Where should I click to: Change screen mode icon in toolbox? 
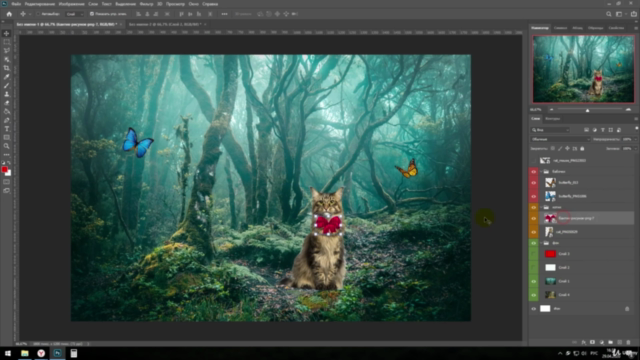click(7, 191)
